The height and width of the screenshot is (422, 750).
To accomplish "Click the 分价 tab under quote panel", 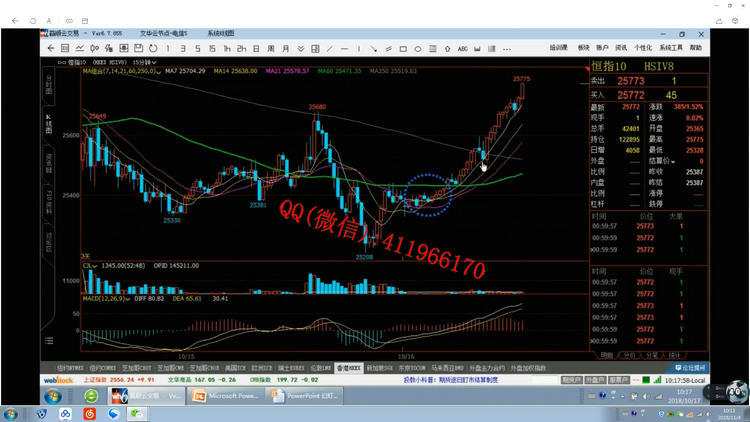I will click(628, 354).
